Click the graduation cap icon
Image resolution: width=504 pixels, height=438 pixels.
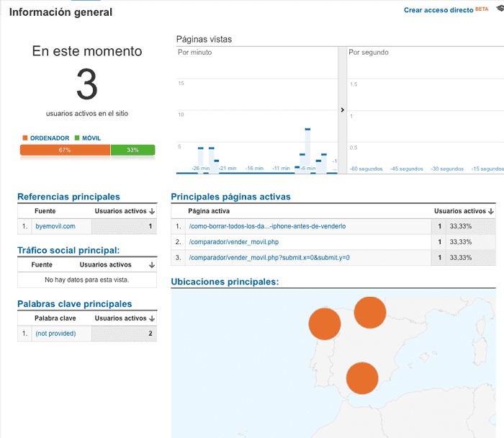[500, 9]
